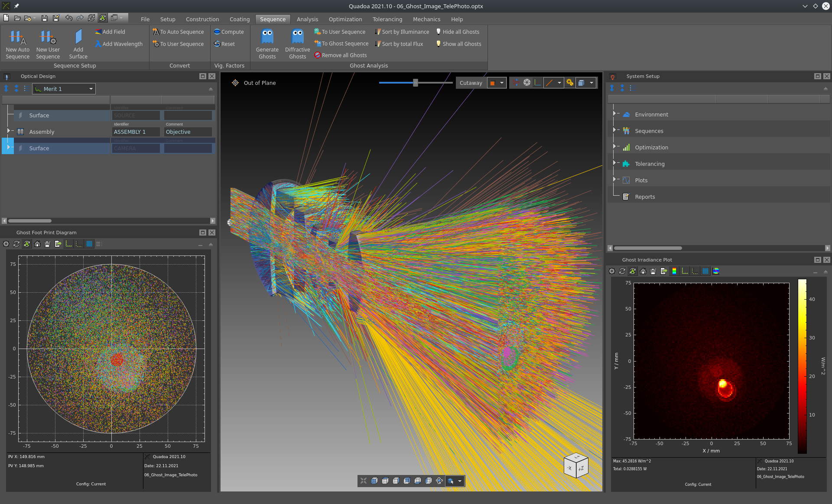Open the File menu
Viewport: 832px width, 504px height.
click(145, 19)
